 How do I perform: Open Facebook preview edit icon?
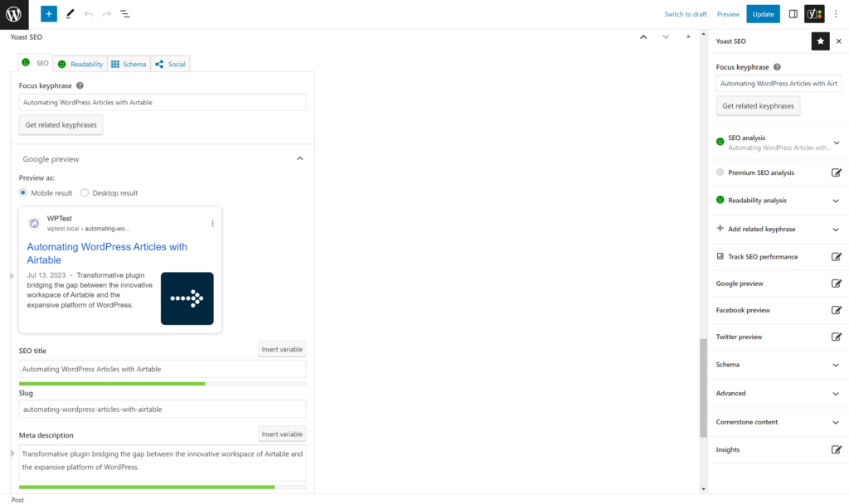(836, 310)
